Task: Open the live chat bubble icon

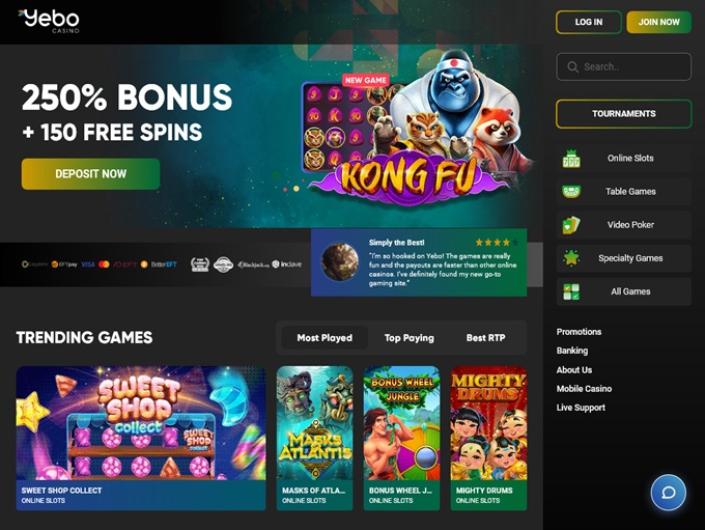Action: point(668,492)
